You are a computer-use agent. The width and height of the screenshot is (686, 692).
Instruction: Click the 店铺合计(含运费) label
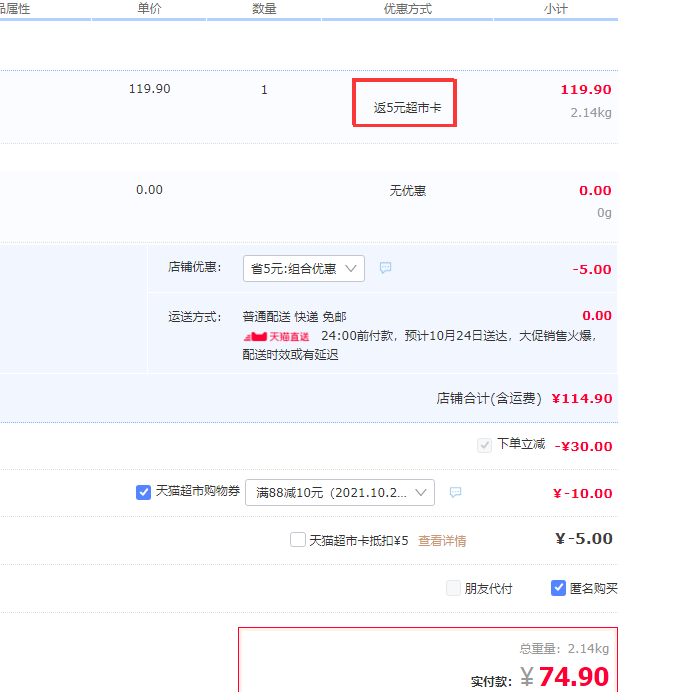click(x=489, y=399)
